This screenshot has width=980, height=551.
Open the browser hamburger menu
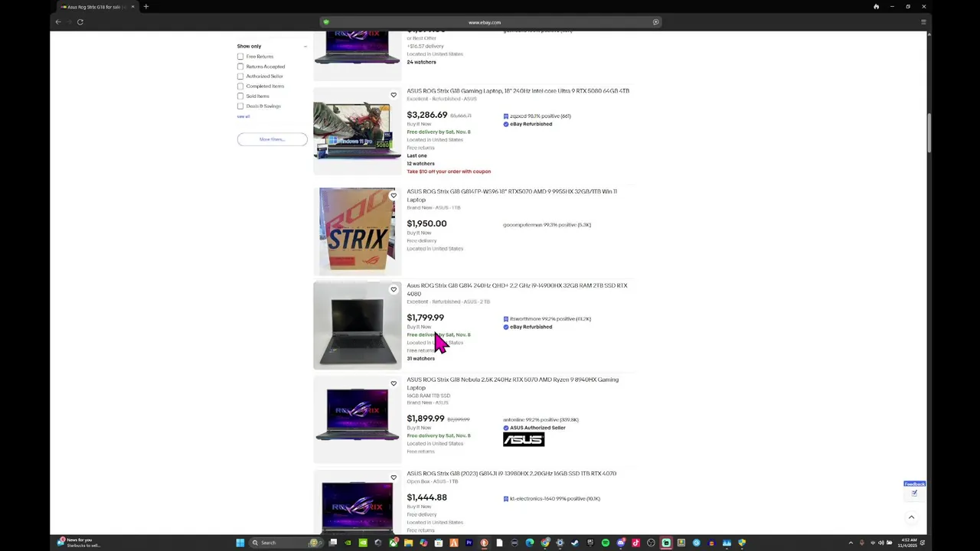pyautogui.click(x=923, y=22)
